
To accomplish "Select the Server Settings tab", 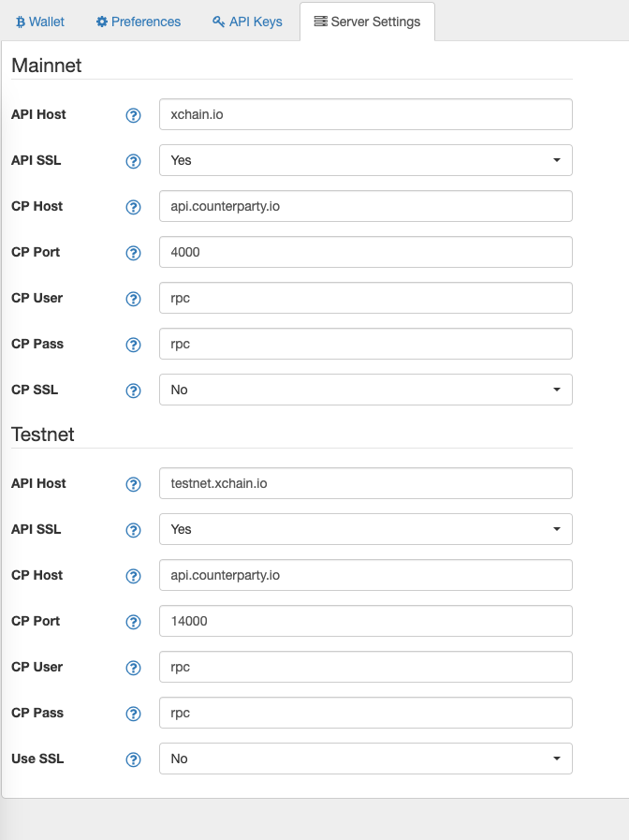I will (x=367, y=22).
